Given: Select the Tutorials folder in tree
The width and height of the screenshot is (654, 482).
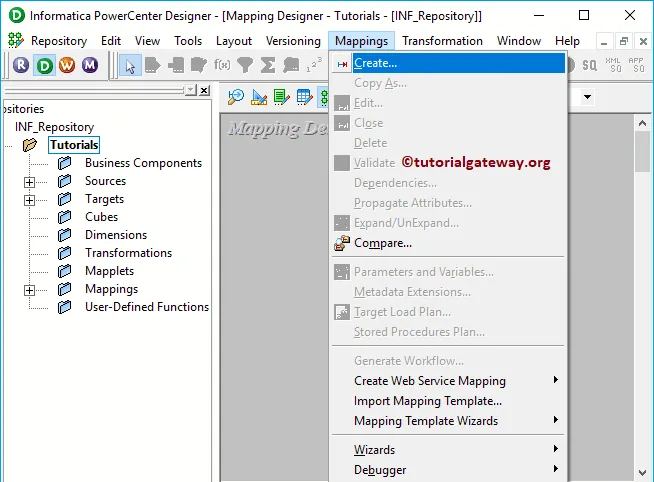Looking at the screenshot, I should click(x=74, y=145).
